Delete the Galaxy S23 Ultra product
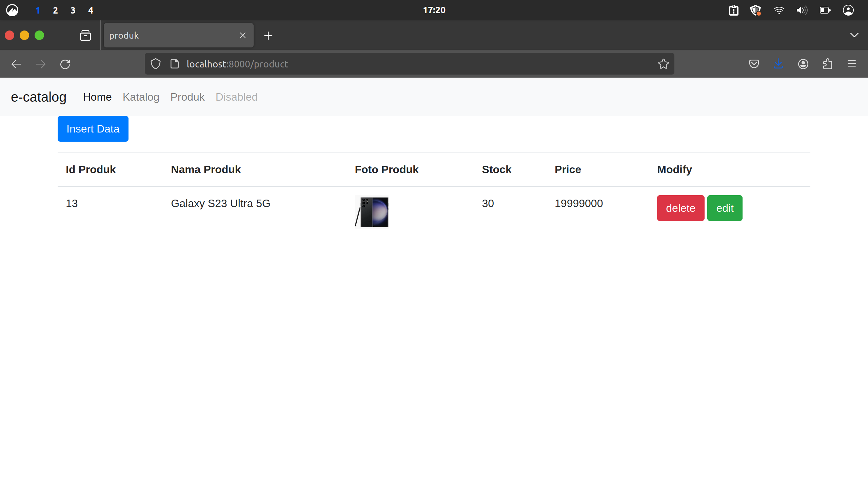Screen dimensions: 868x488 pyautogui.click(x=680, y=208)
